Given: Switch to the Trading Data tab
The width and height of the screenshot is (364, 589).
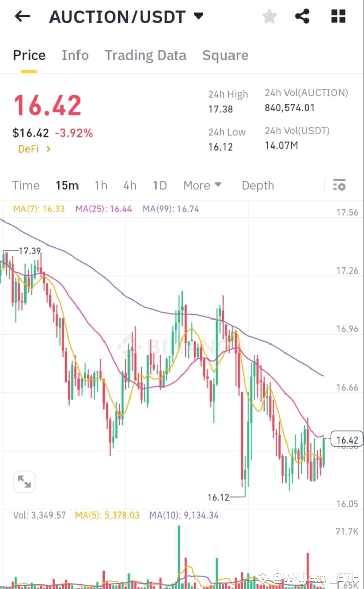Looking at the screenshot, I should (145, 55).
